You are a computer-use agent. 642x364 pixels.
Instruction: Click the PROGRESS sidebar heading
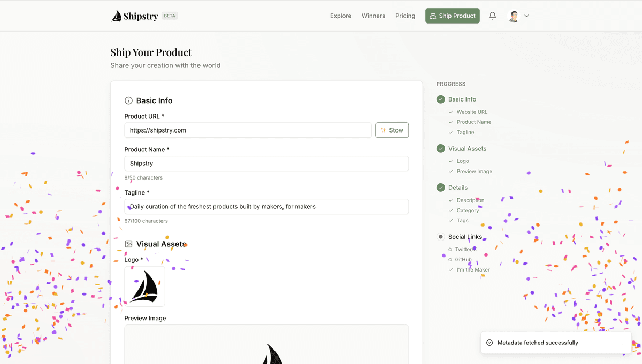[451, 84]
